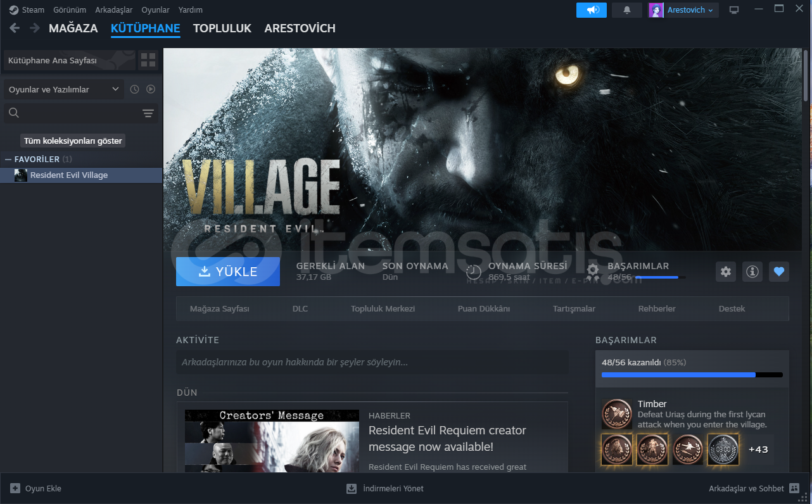This screenshot has height=504, width=812.
Task: Open the announcements megaphone button
Action: pos(592,10)
